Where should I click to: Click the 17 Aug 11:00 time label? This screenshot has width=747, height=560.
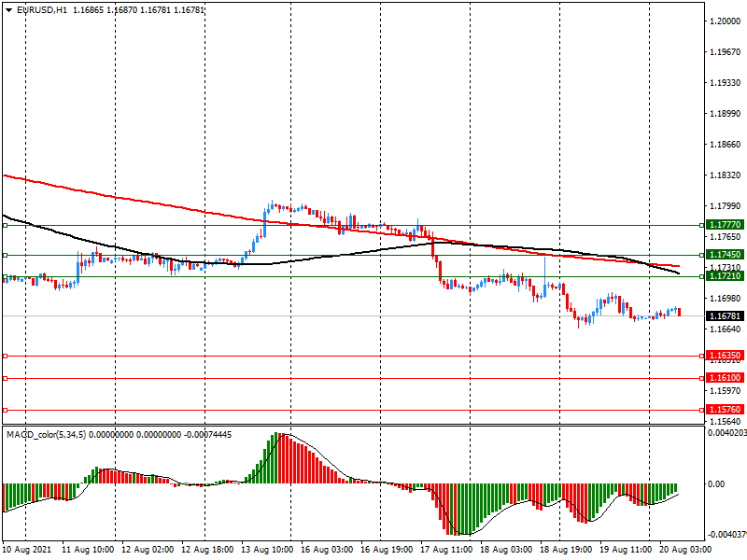[446, 550]
